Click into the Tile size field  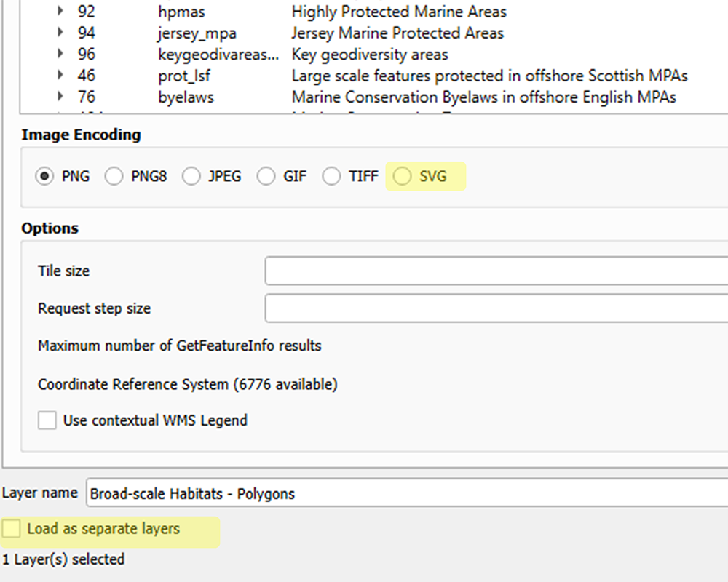(x=495, y=271)
